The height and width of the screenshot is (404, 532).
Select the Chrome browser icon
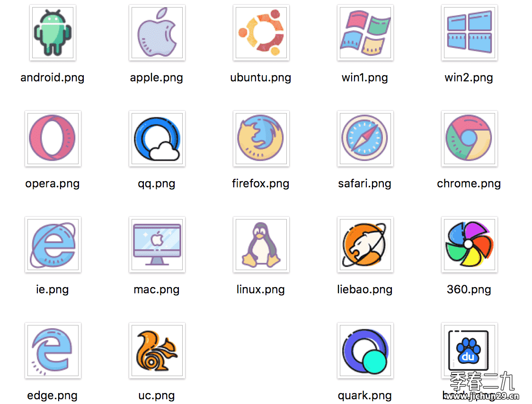point(469,139)
